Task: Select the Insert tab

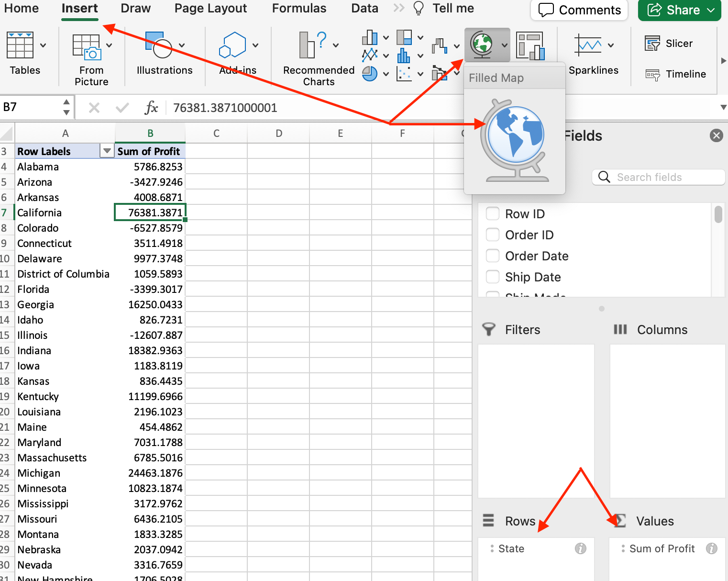Action: point(80,8)
